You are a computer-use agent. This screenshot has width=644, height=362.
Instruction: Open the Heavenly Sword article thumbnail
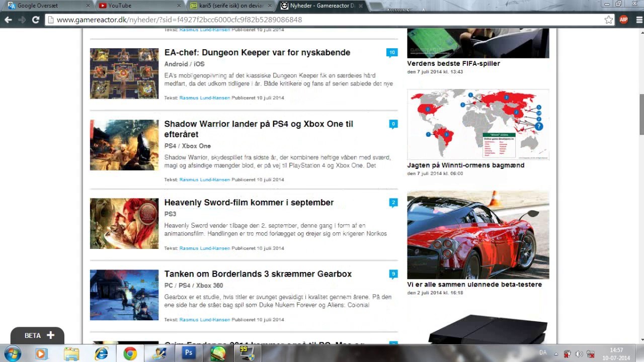[124, 223]
